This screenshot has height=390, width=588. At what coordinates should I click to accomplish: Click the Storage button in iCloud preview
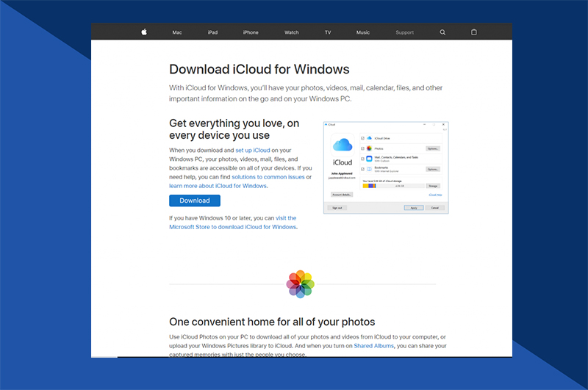point(433,186)
